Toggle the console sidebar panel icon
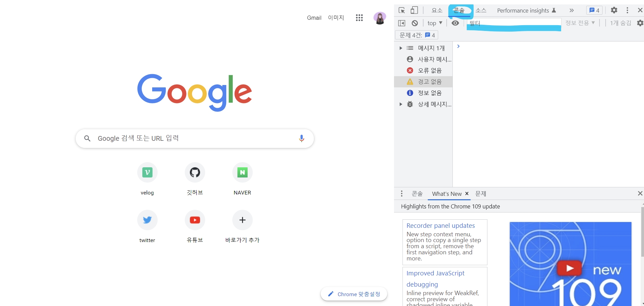This screenshot has height=306, width=644. [401, 23]
